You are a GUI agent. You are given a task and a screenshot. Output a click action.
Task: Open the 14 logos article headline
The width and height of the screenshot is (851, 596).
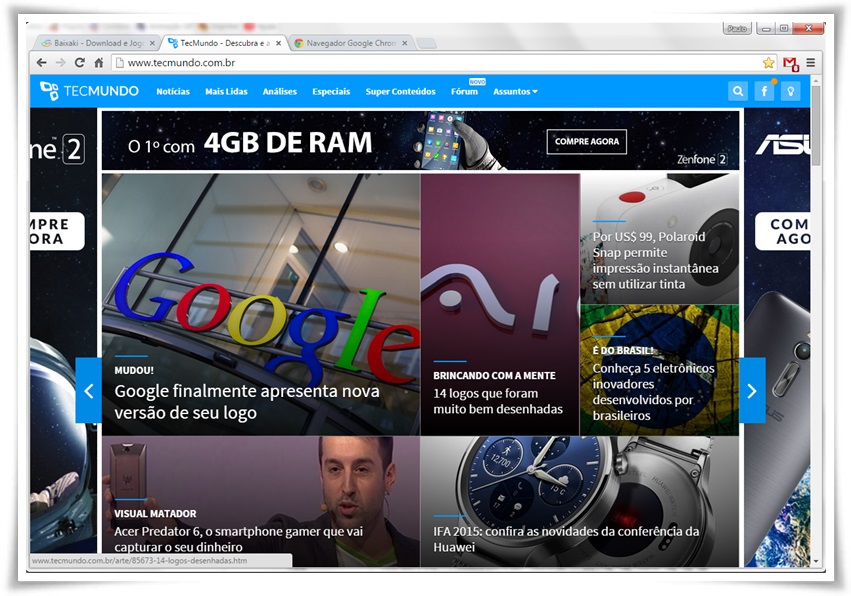[x=498, y=401]
